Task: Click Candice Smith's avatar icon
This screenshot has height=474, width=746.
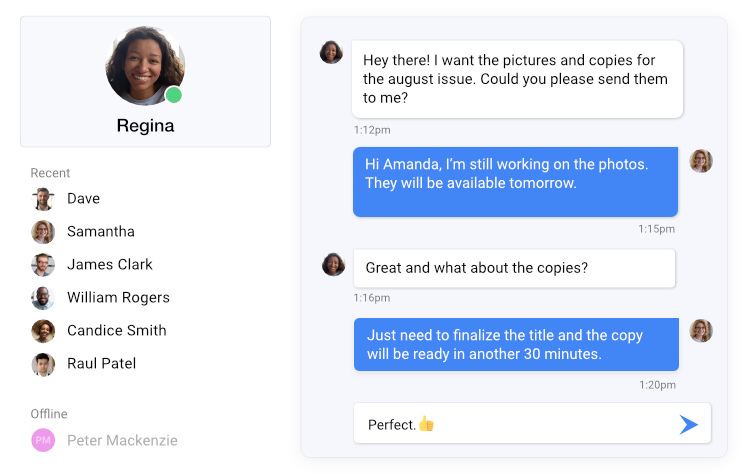Action: (43, 331)
